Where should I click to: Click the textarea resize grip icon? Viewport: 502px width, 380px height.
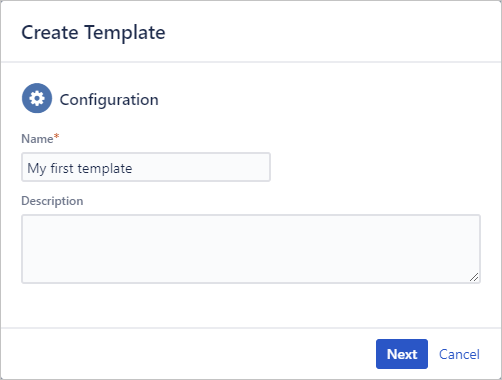pyautogui.click(x=474, y=277)
